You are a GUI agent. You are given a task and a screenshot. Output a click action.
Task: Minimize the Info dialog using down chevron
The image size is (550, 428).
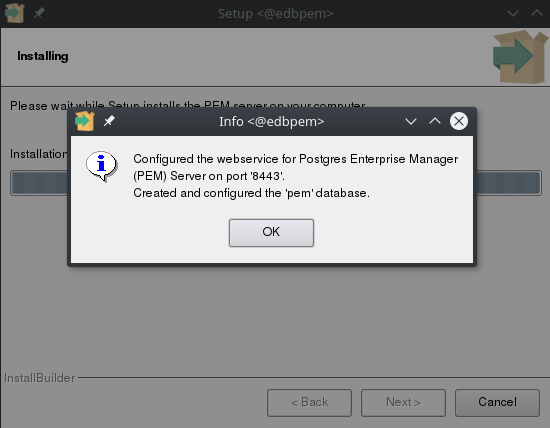click(x=411, y=121)
